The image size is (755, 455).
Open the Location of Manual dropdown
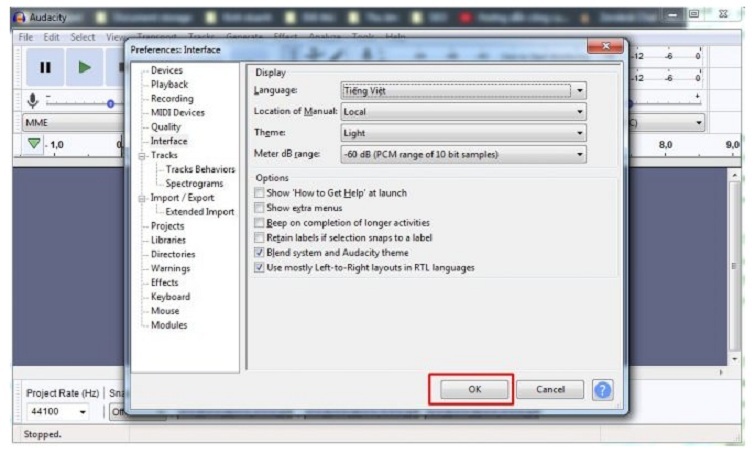[x=463, y=112]
